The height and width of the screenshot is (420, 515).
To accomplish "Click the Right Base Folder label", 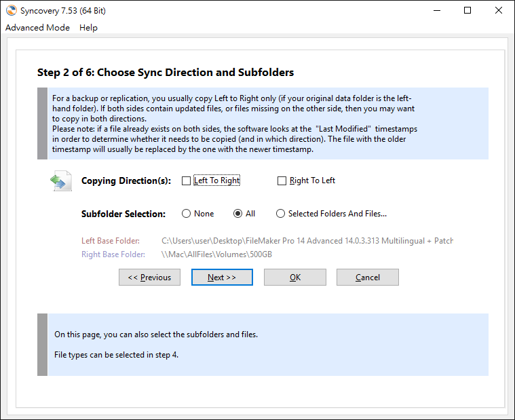I will point(113,254).
